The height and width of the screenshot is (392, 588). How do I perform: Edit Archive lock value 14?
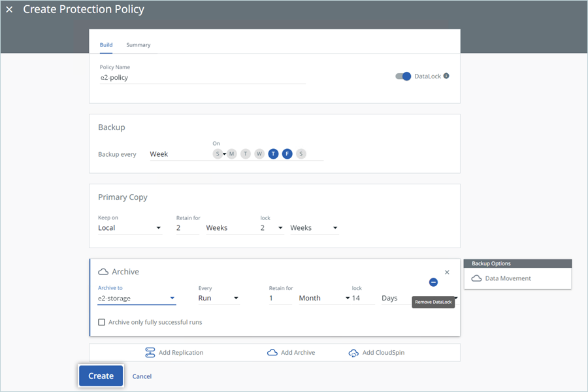coord(363,298)
